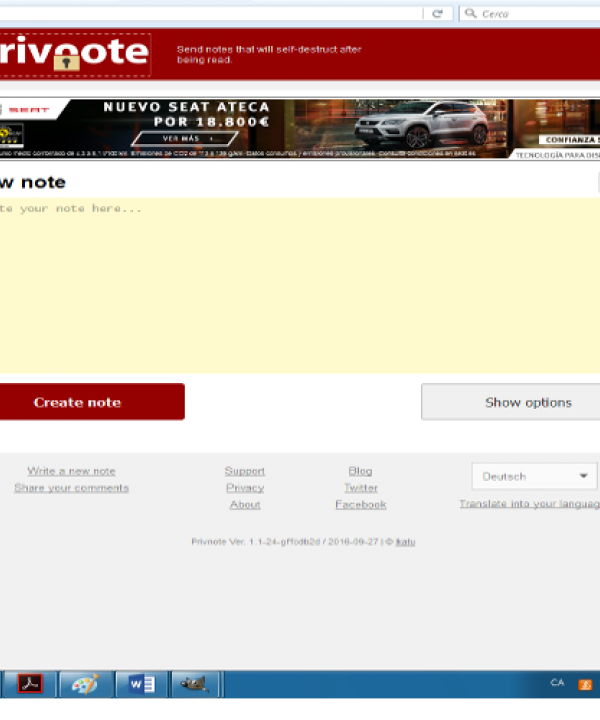Open the SEAT Ateca ad banner
Viewport: 600px width, 720px height.
(300, 129)
